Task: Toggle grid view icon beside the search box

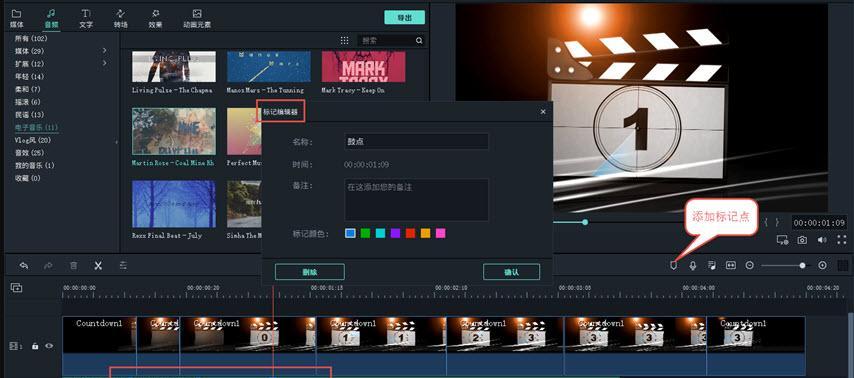Action: pos(345,40)
